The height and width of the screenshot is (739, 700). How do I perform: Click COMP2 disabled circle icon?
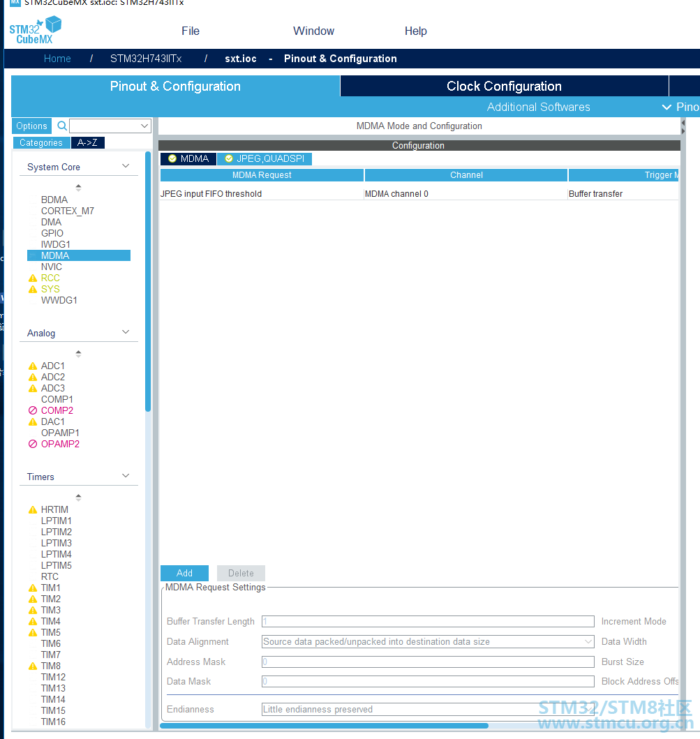click(x=33, y=410)
